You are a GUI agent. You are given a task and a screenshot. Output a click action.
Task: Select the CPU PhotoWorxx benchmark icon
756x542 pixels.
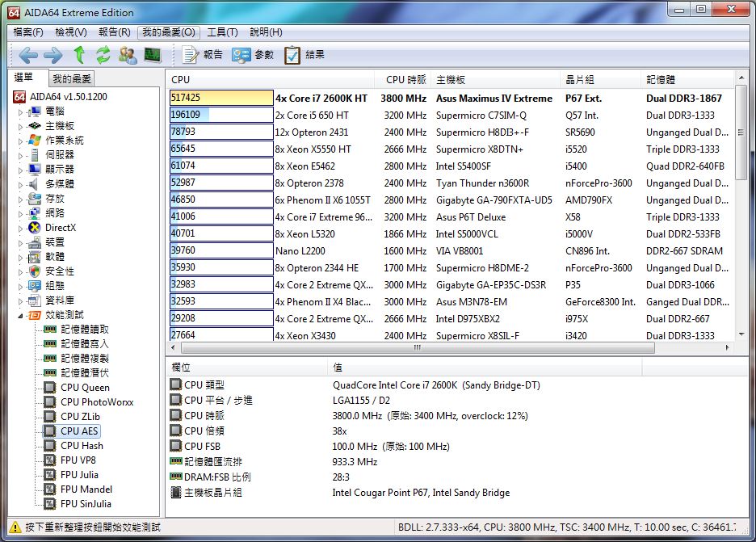49,401
